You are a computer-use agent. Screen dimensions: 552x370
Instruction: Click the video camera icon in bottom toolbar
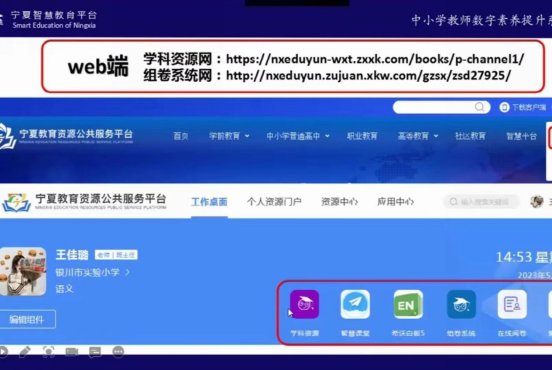coord(72,351)
